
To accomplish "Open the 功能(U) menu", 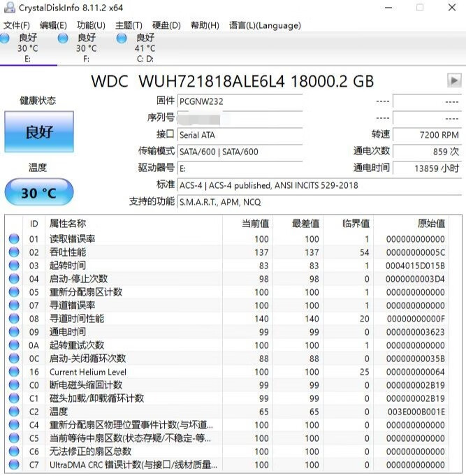I will tap(91, 25).
